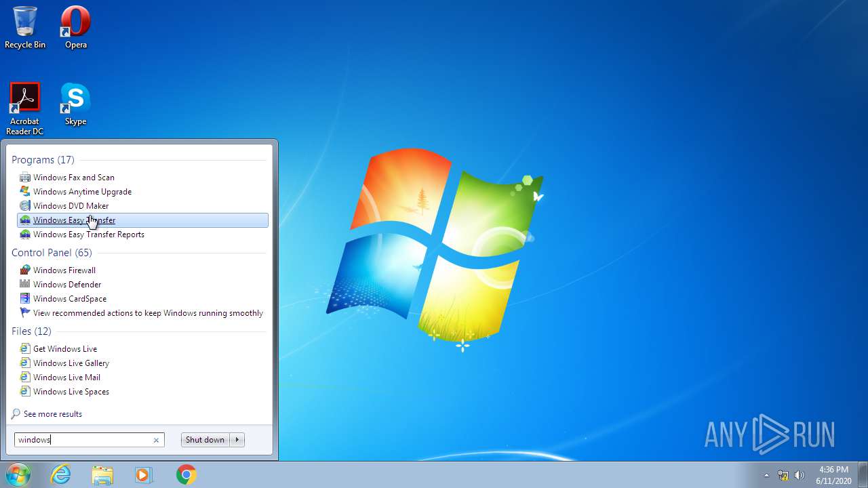This screenshot has width=868, height=488.
Task: Click the Windows Firewall icon
Action: [25, 270]
